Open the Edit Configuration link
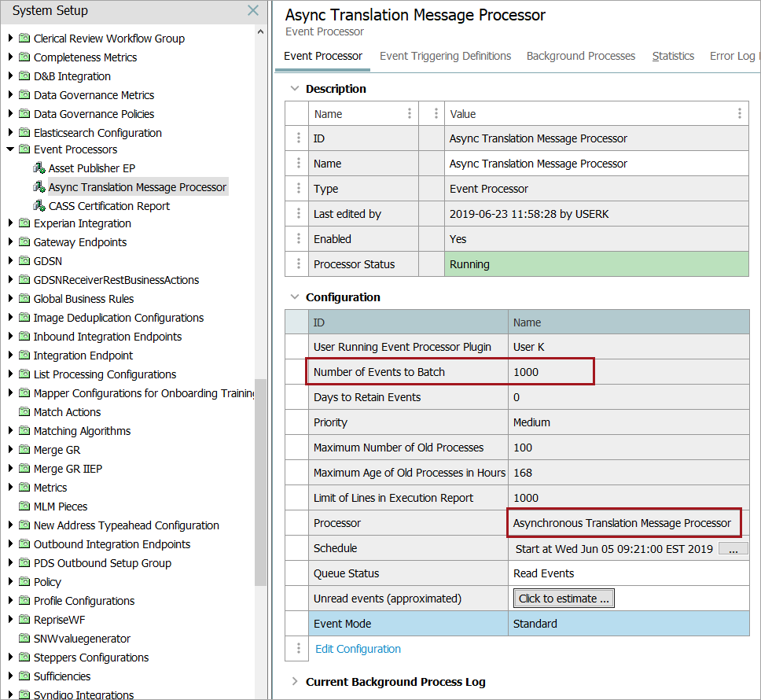Screen dimensions: 761x700 [358, 649]
